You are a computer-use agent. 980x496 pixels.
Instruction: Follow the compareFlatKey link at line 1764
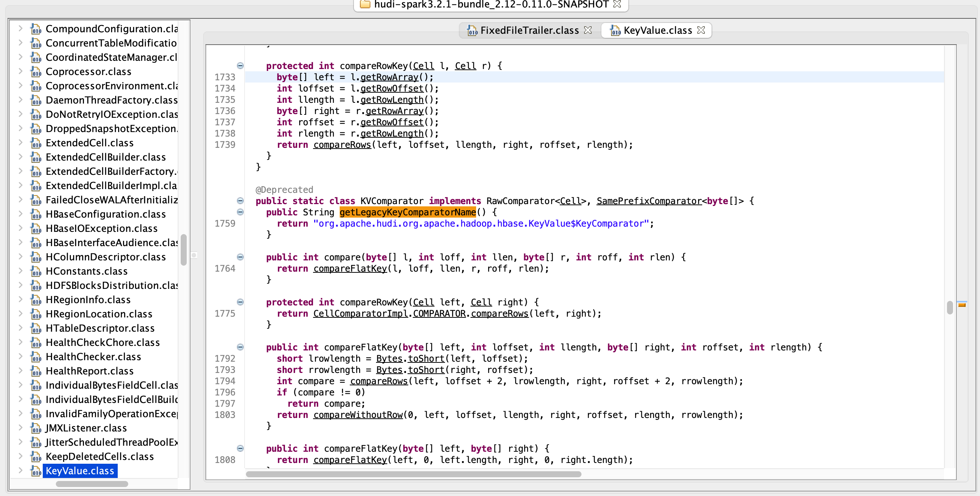tap(350, 268)
